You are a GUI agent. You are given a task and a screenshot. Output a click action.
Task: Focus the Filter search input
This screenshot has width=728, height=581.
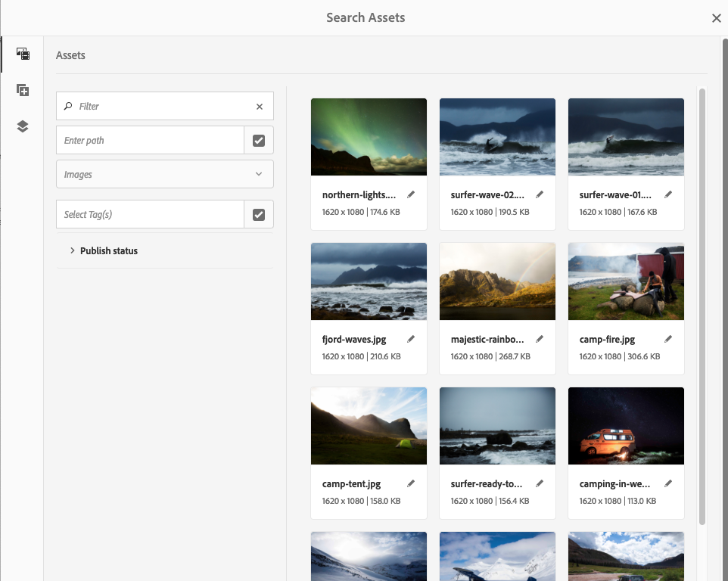tap(165, 106)
